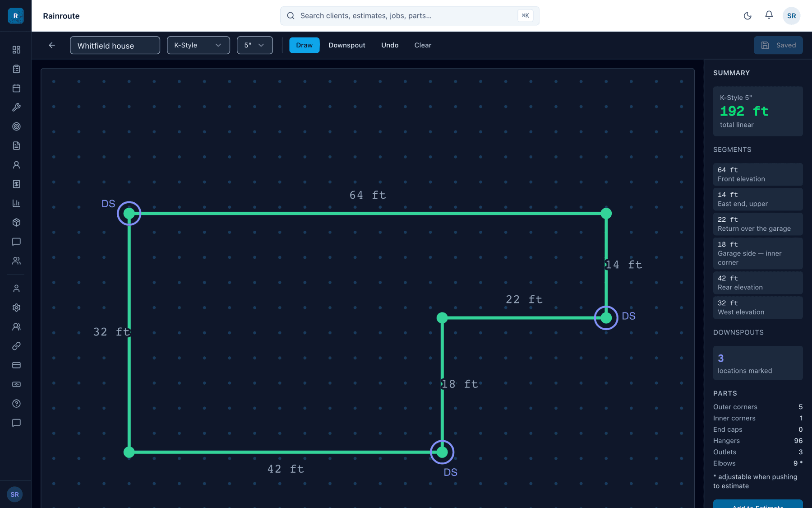Open the clipboard estimates icon in sidebar

[x=16, y=69]
